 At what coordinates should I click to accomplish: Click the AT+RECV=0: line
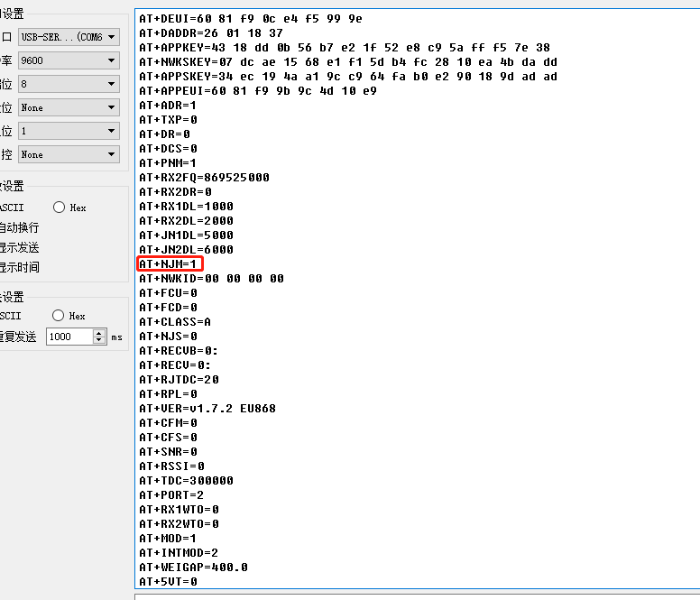click(x=175, y=365)
